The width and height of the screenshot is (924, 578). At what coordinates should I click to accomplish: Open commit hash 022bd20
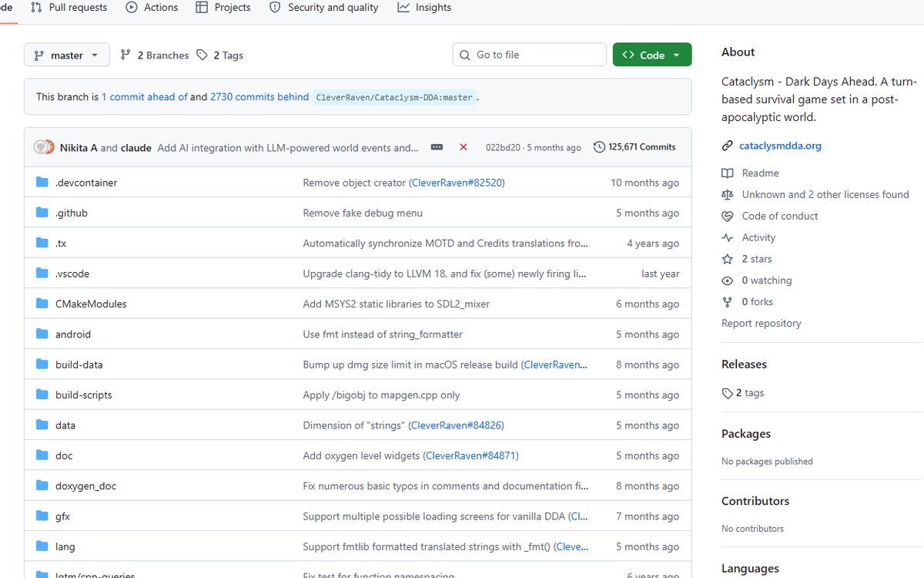point(502,147)
